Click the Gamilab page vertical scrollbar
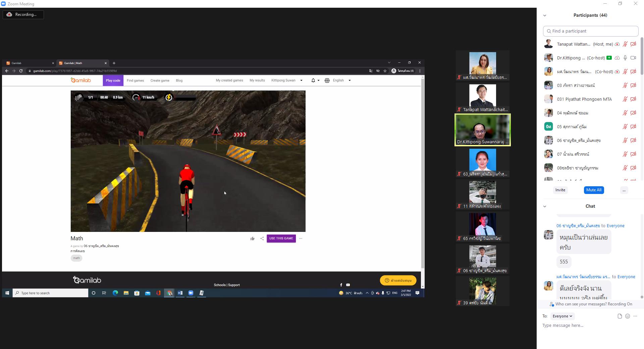Screen dimensions: 644x349 pyautogui.click(x=423, y=173)
